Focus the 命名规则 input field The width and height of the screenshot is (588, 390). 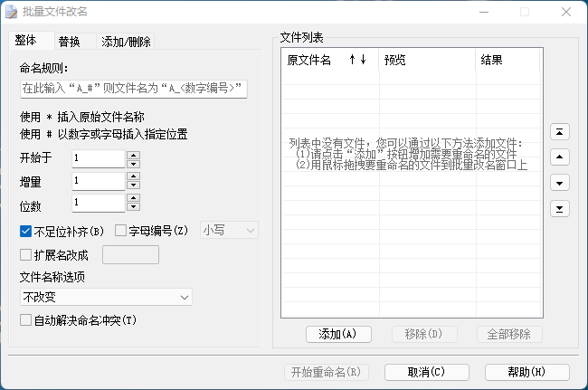point(134,89)
